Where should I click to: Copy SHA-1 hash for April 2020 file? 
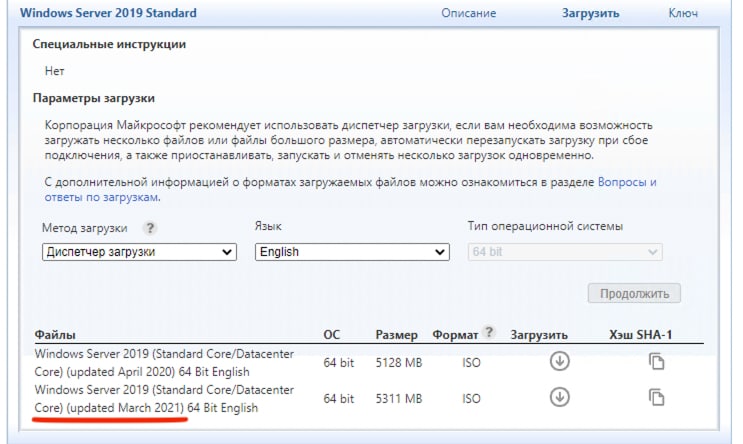(x=656, y=362)
